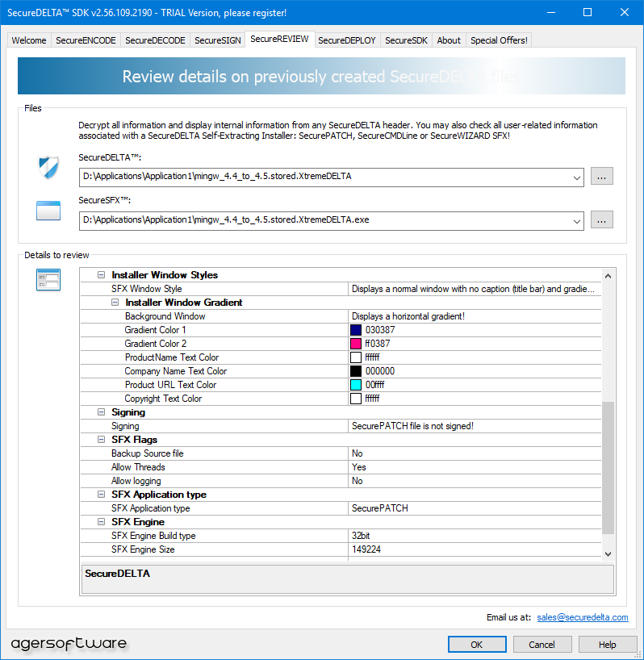The width and height of the screenshot is (644, 660).
Task: Open the SecureSFX file path dropdown
Action: pyautogui.click(x=577, y=221)
